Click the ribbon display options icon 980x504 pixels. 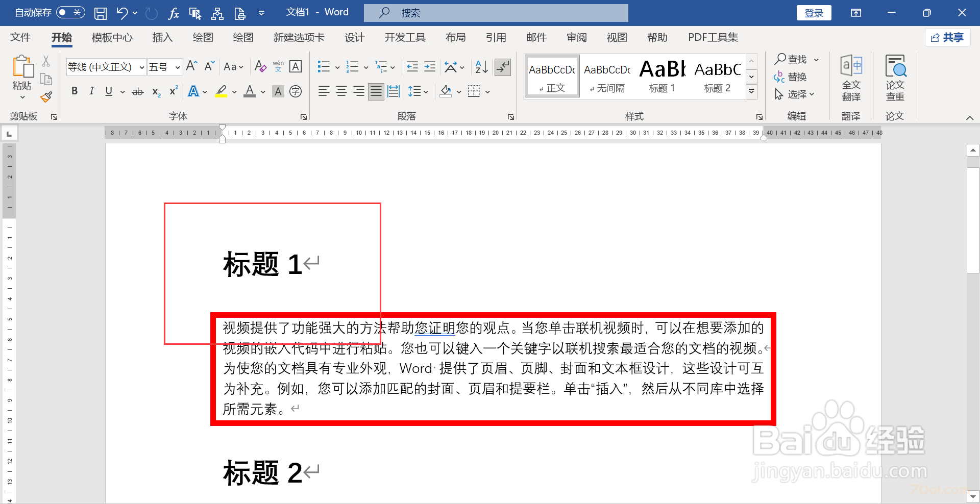pos(856,13)
